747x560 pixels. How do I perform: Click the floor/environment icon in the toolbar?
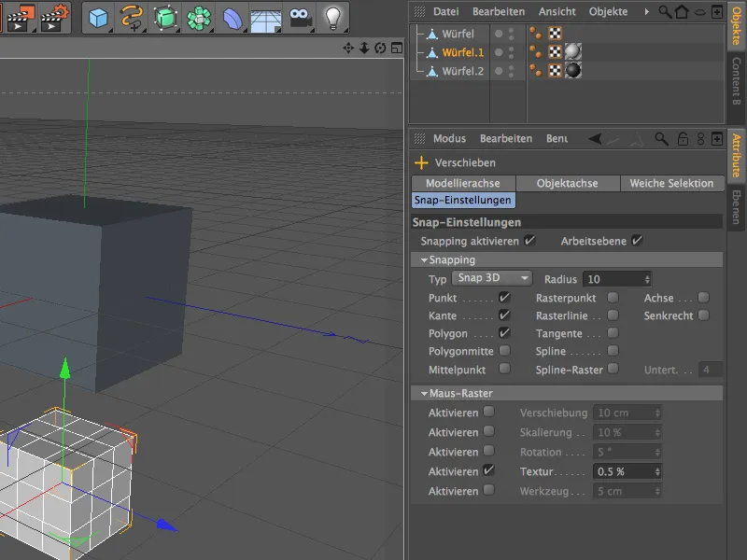click(x=265, y=17)
